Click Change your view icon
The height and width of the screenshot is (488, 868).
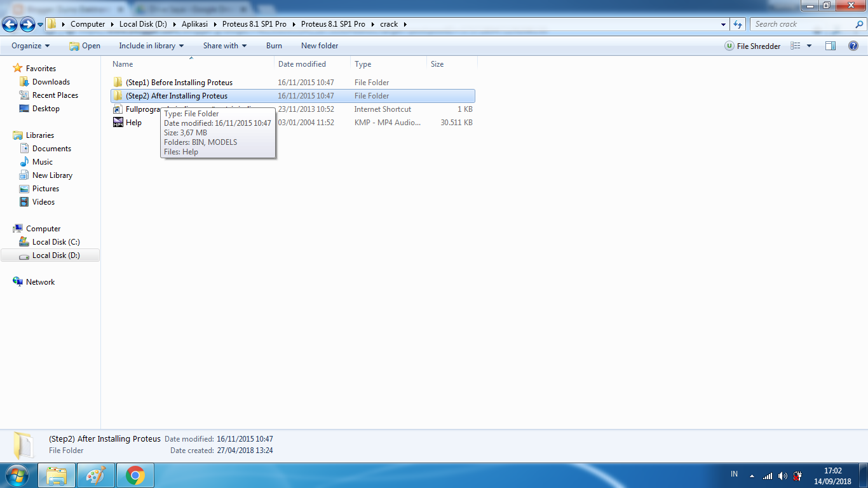[x=795, y=46]
